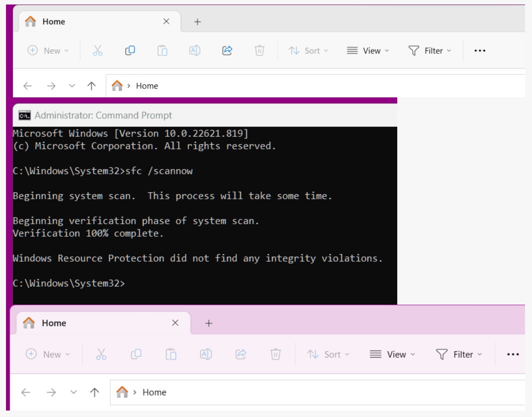The height and width of the screenshot is (417, 532).
Task: Click Home breadcrumb in bottom window address bar
Action: click(x=154, y=392)
